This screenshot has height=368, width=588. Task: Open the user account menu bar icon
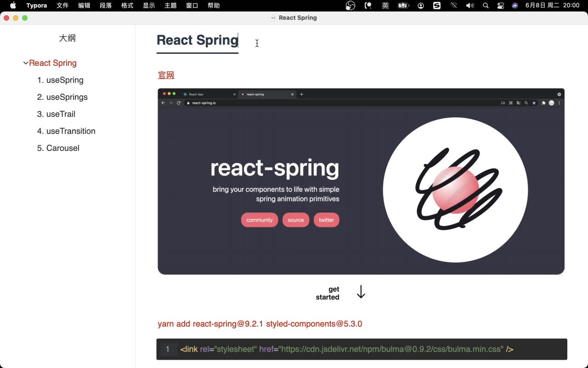click(x=421, y=6)
